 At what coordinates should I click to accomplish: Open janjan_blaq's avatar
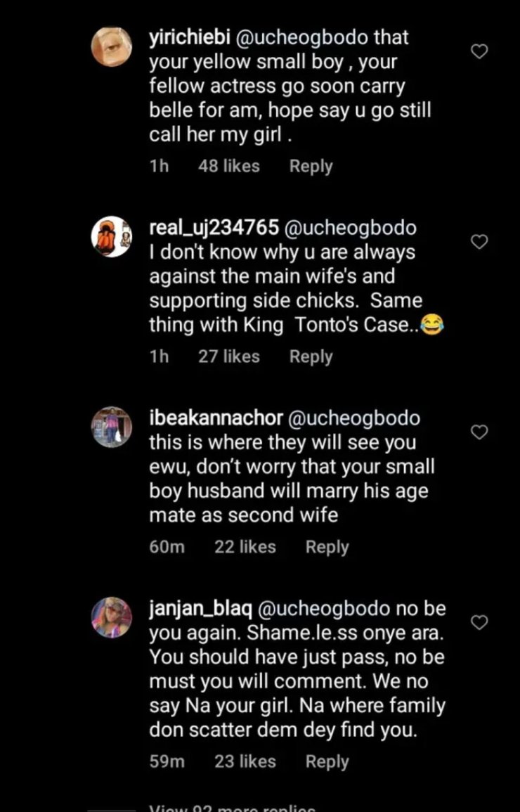pos(112,617)
